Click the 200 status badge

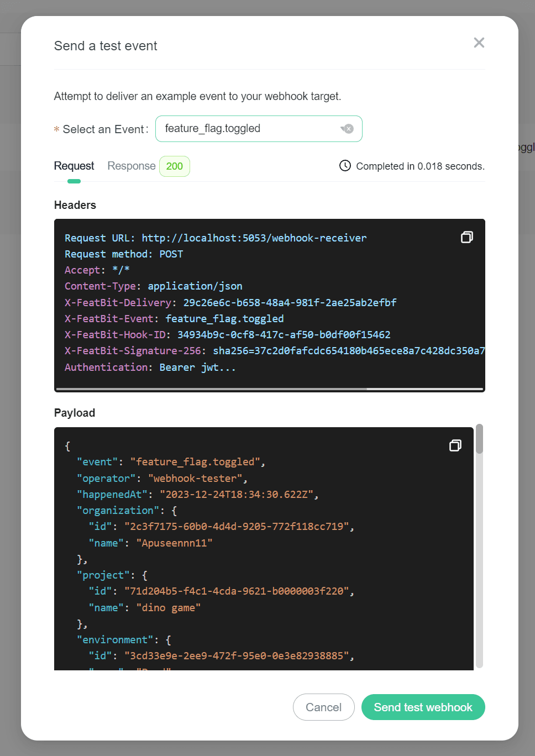(174, 166)
